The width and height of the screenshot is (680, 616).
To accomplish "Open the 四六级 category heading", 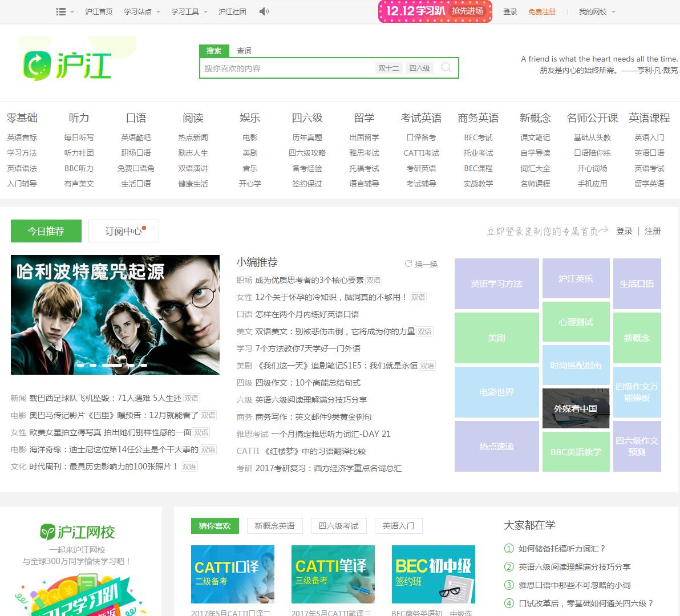I will click(x=307, y=117).
